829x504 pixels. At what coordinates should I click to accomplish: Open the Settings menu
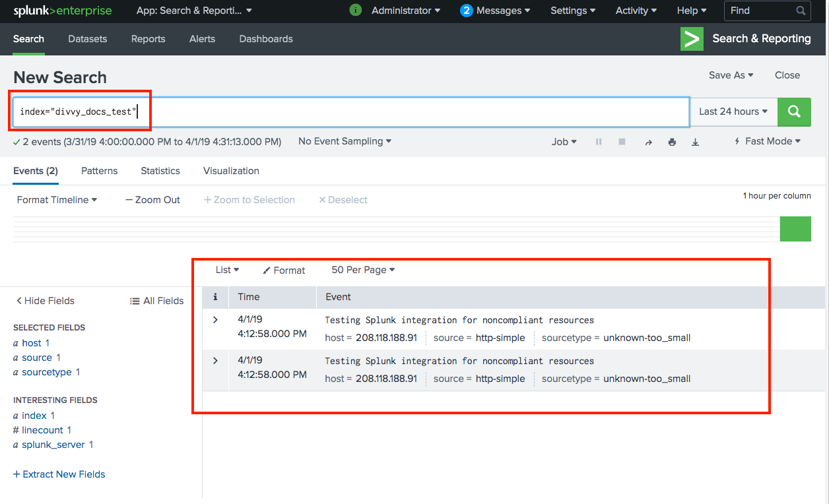(573, 11)
